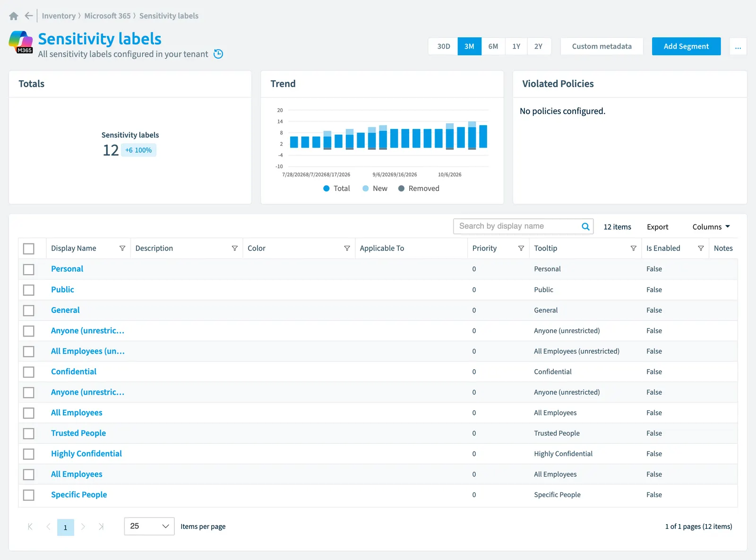
Task: Check the Trusted People row checkbox
Action: point(29,433)
